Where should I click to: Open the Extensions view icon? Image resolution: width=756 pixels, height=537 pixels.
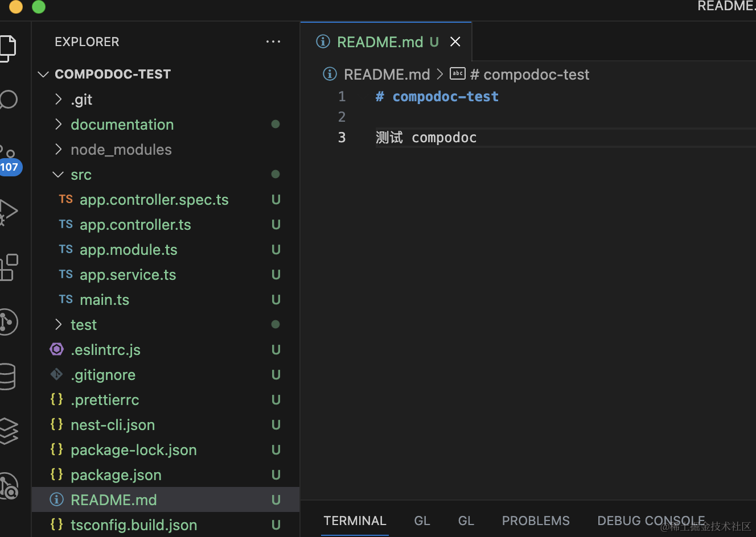click(8, 267)
